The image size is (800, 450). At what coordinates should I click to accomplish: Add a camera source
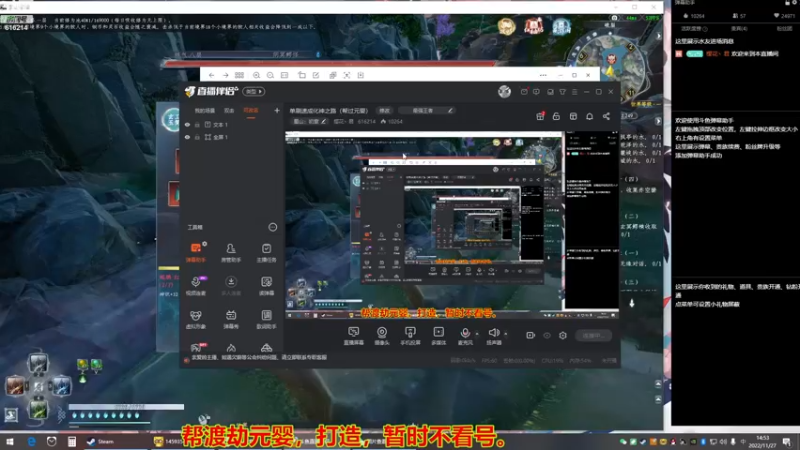coord(382,336)
